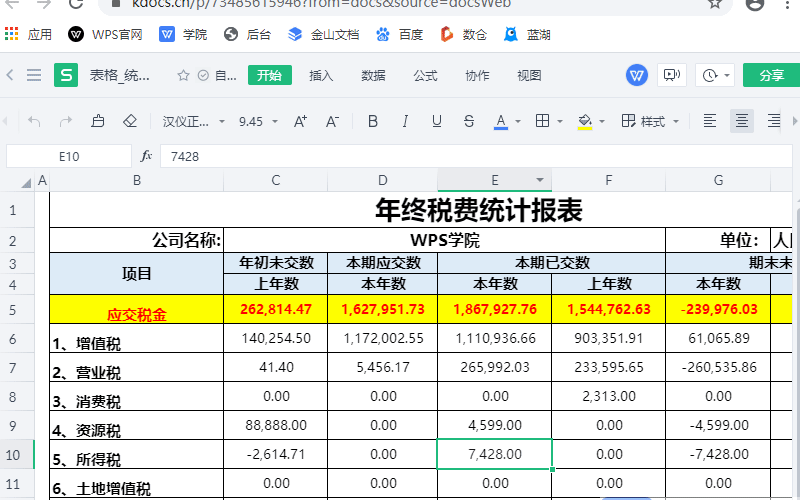Toggle italic formatting
The height and width of the screenshot is (500, 800).
point(405,121)
